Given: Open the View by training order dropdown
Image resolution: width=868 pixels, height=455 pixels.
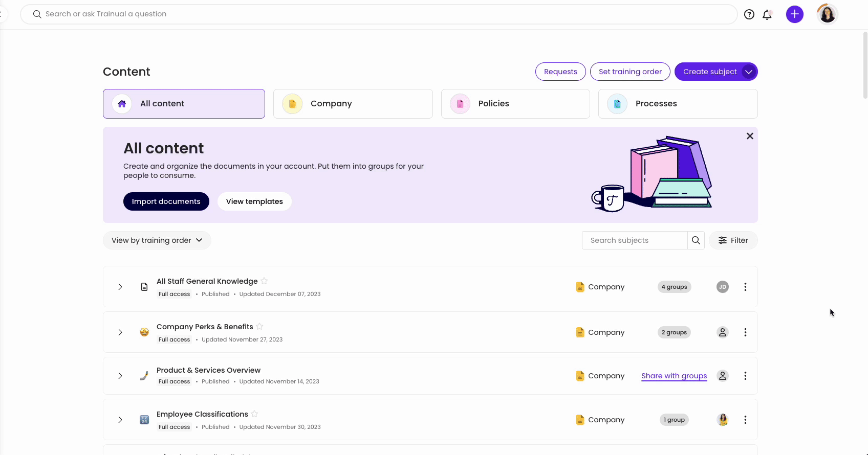Looking at the screenshot, I should pos(157,240).
